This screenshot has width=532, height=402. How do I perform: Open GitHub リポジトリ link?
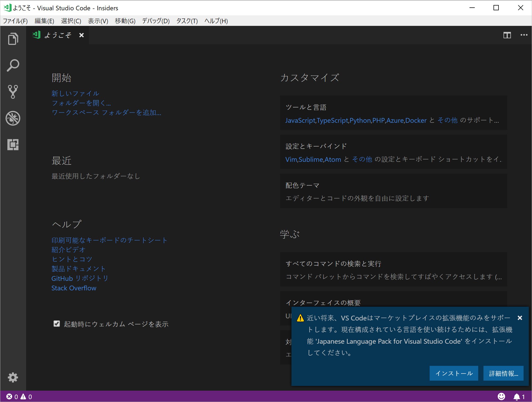(x=80, y=278)
